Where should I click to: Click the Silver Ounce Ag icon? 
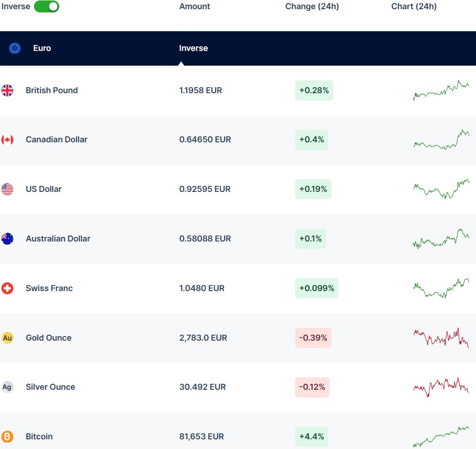(x=7, y=387)
